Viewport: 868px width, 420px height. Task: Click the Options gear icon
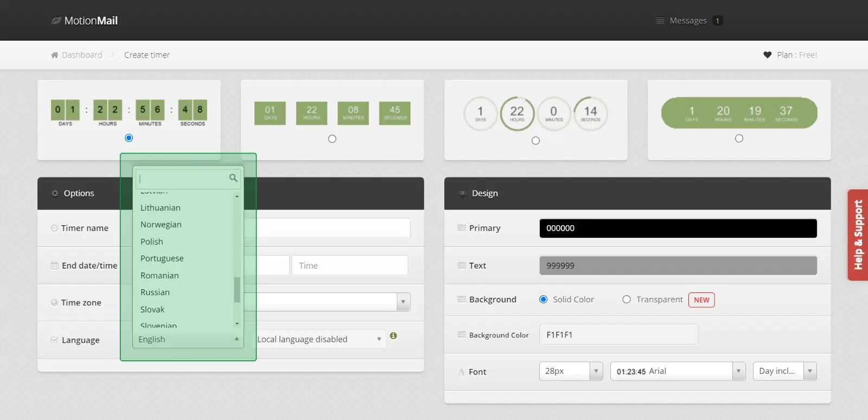click(x=55, y=193)
